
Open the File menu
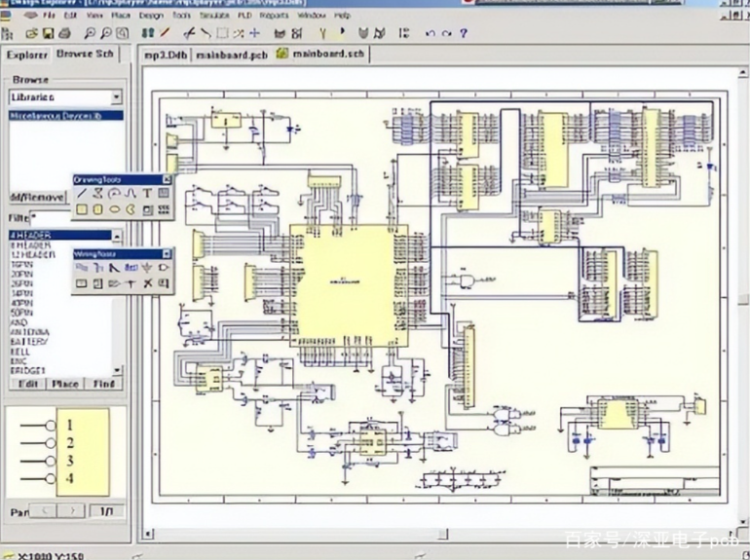coord(50,16)
